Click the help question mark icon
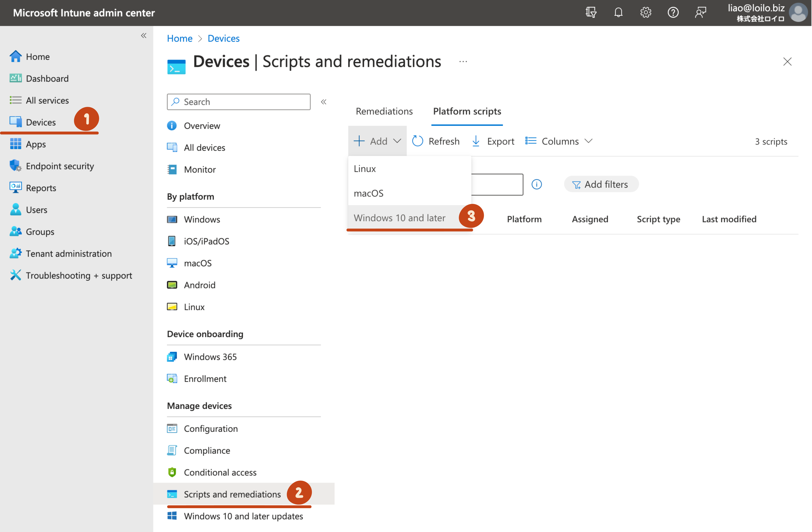Screen dimensions: 812x532 coord(673,13)
